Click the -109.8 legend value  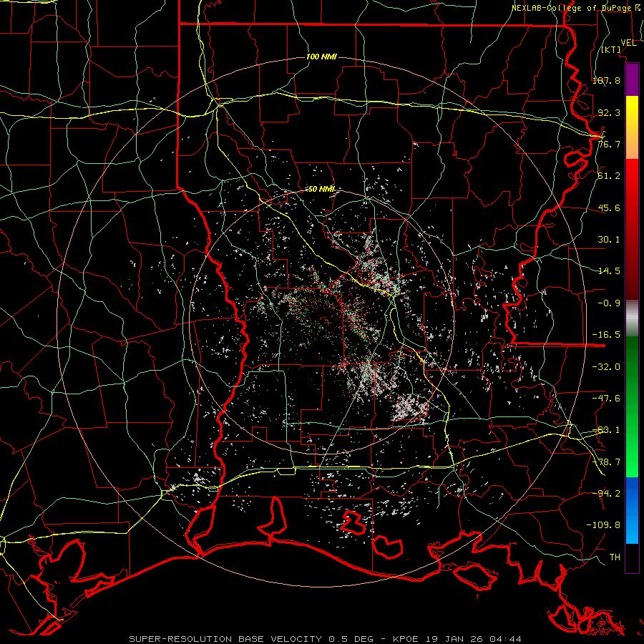pyautogui.click(x=603, y=525)
